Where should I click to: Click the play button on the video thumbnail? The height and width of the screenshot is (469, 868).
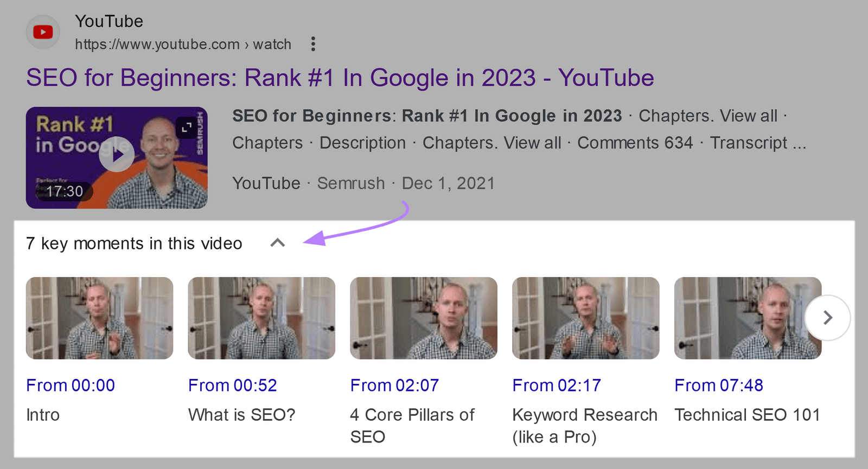click(x=117, y=155)
